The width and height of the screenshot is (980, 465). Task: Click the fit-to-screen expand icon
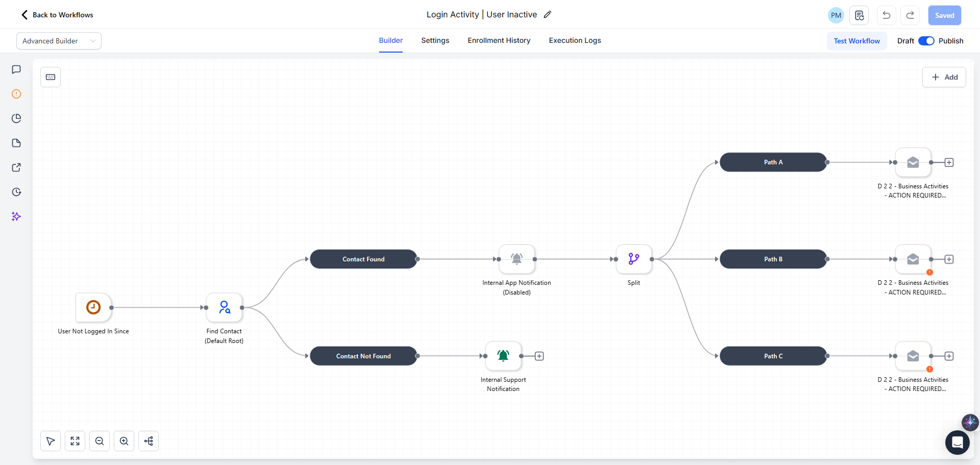click(x=75, y=441)
